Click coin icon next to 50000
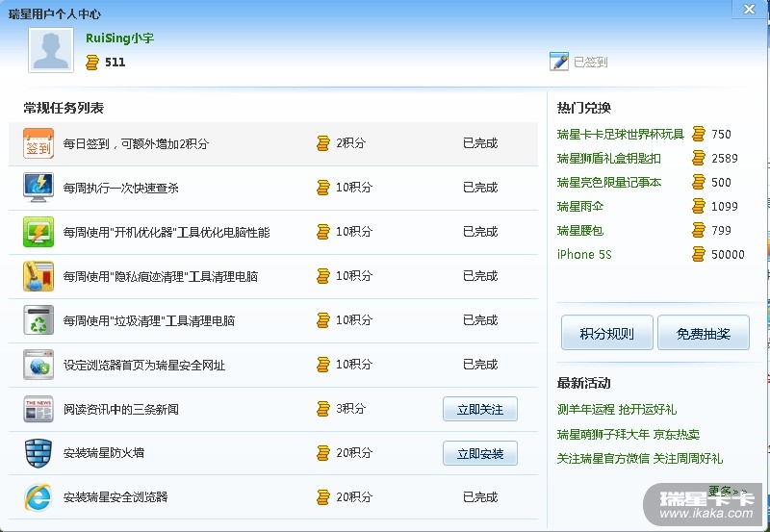The width and height of the screenshot is (770, 532). (x=699, y=254)
